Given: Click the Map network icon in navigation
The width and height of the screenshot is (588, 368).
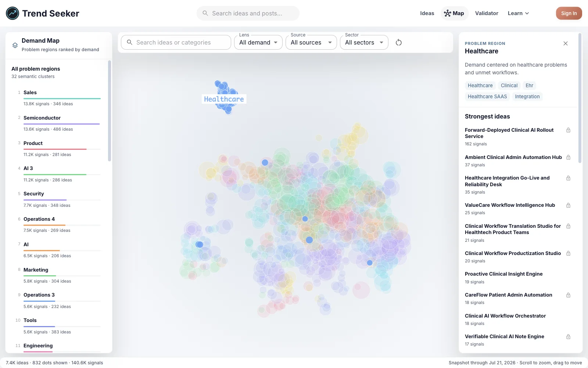Looking at the screenshot, I should (x=447, y=13).
